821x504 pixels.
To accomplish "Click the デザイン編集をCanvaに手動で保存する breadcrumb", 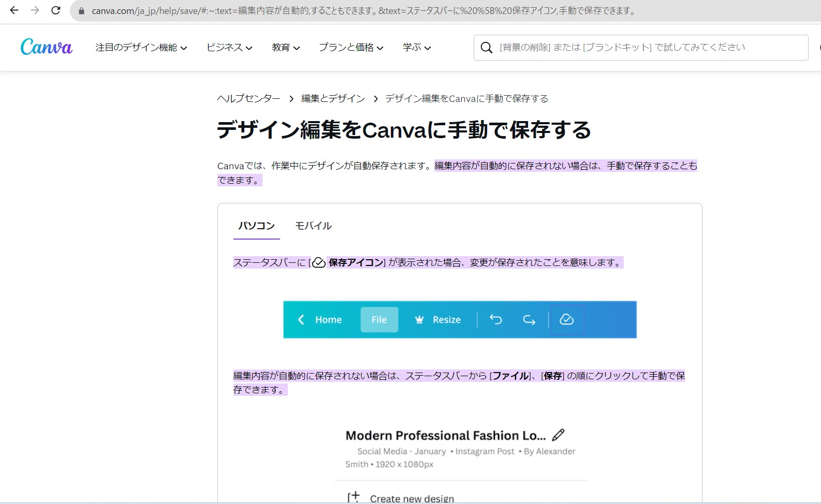I will point(466,98).
